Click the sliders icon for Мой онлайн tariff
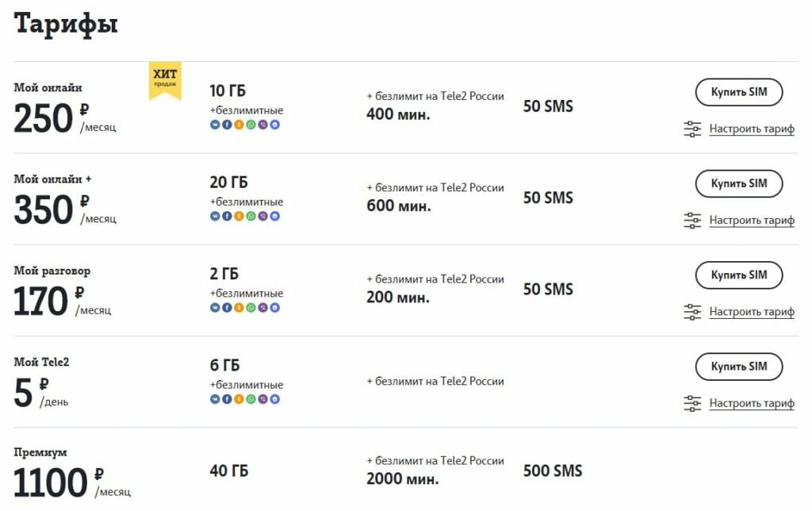812x511 pixels. 692,129
